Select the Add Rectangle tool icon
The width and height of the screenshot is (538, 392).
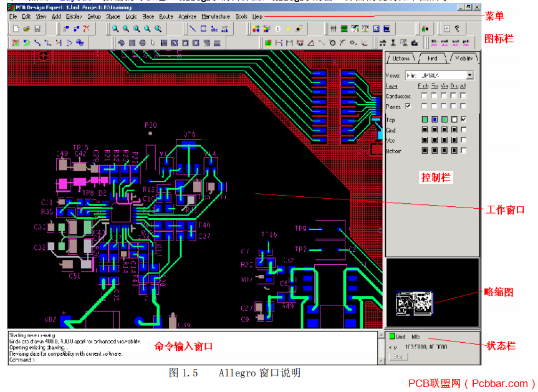click(203, 29)
